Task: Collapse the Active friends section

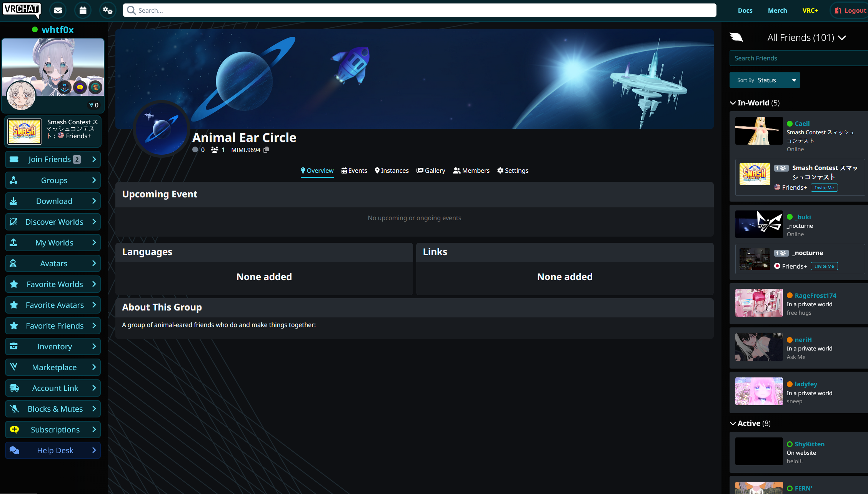Action: click(733, 423)
